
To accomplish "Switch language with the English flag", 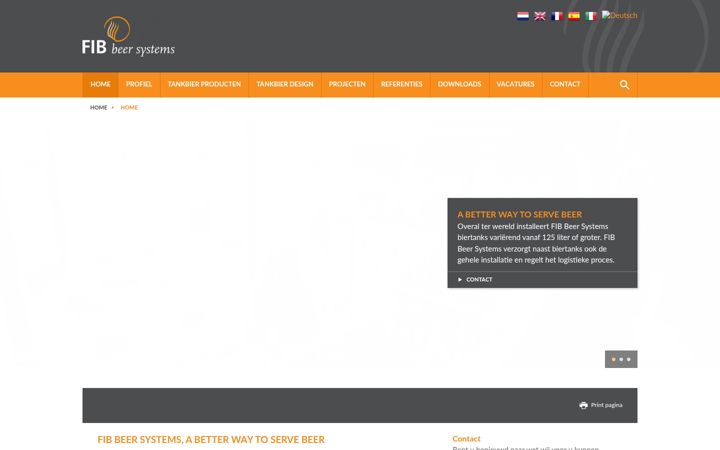I will click(x=540, y=16).
